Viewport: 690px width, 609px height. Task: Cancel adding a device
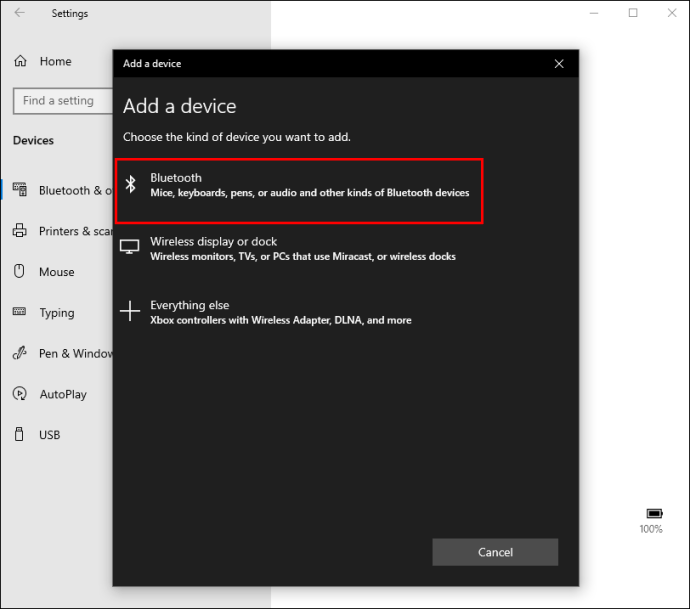pos(495,552)
